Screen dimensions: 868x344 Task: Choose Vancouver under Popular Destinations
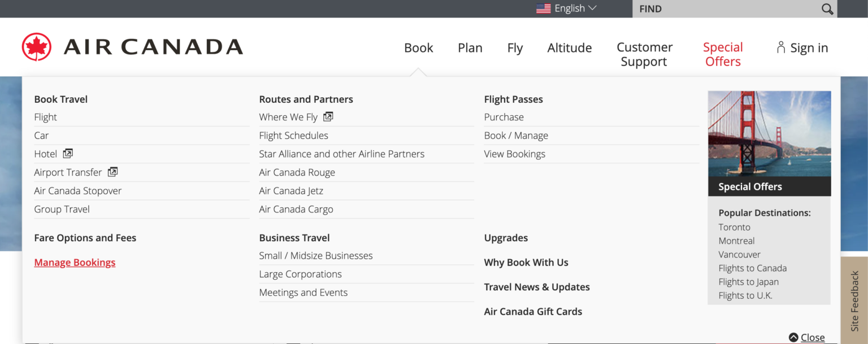739,255
